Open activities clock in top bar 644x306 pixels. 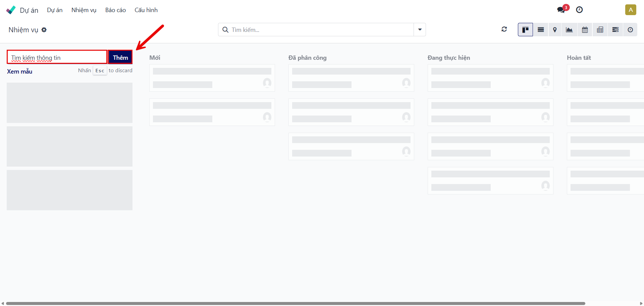(x=579, y=10)
